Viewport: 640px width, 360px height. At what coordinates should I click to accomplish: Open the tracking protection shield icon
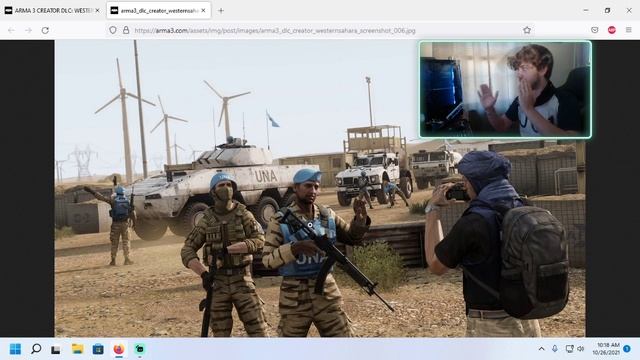(x=113, y=30)
